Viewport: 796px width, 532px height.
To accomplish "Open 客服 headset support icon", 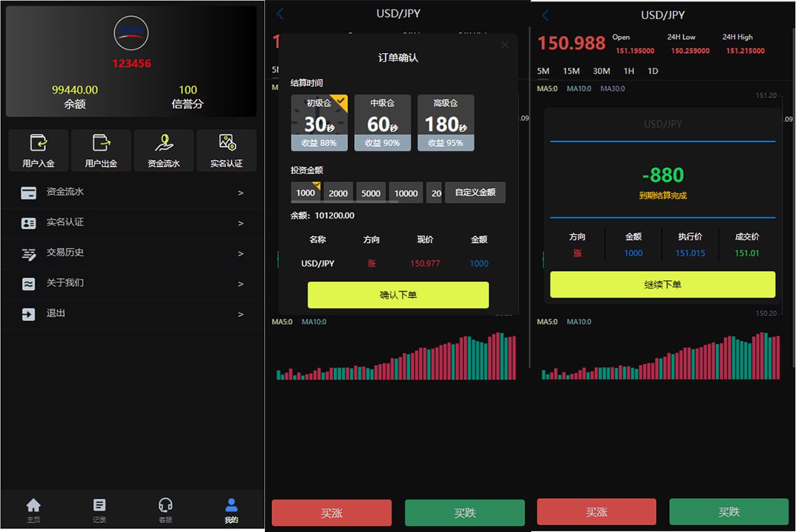I will 165,505.
